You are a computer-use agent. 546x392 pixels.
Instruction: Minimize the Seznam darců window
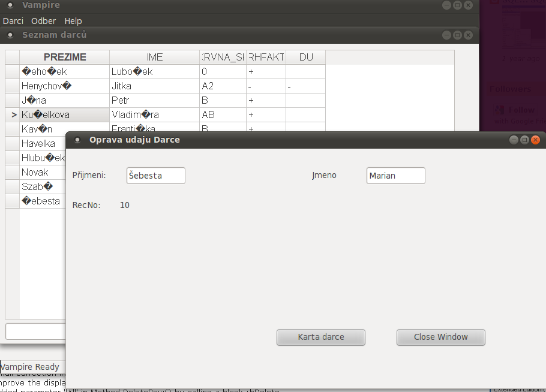pos(447,35)
